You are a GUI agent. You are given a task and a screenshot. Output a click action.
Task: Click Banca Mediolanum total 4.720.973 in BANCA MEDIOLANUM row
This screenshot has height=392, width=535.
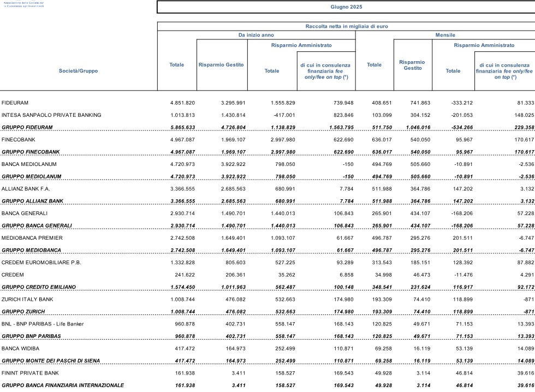click(x=182, y=164)
